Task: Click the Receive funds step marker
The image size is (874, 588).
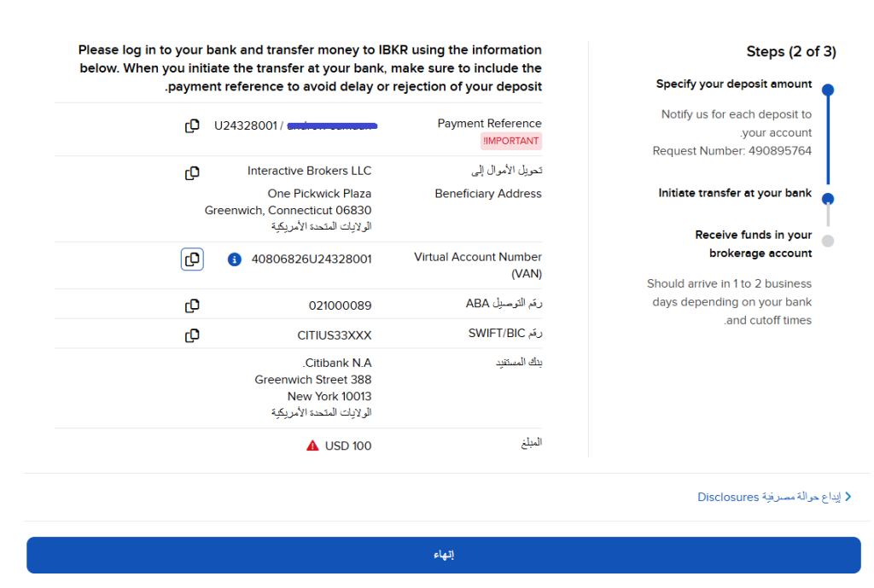Action: pos(828,241)
